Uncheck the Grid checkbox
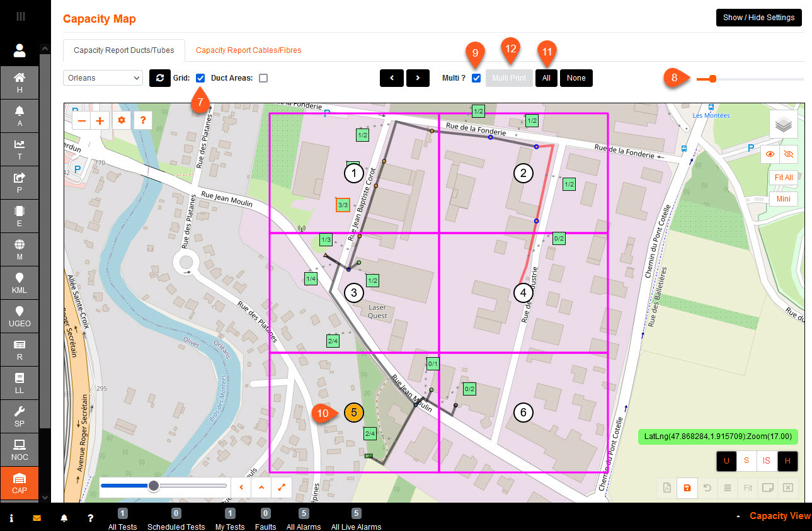Viewport: 812px width, 531px height. click(200, 78)
